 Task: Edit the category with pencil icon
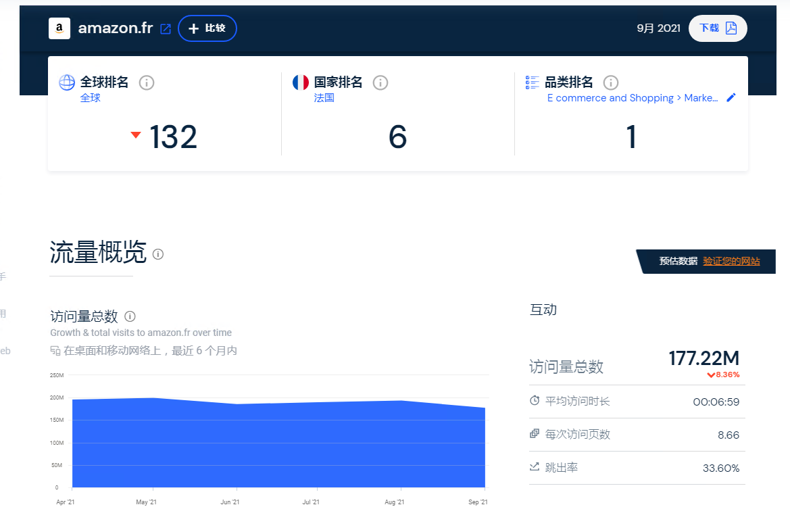(x=731, y=98)
